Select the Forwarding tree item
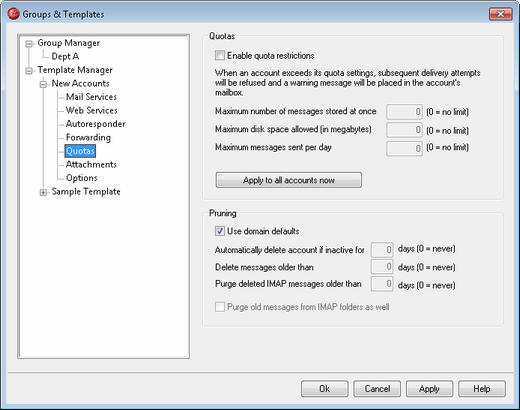 88,137
